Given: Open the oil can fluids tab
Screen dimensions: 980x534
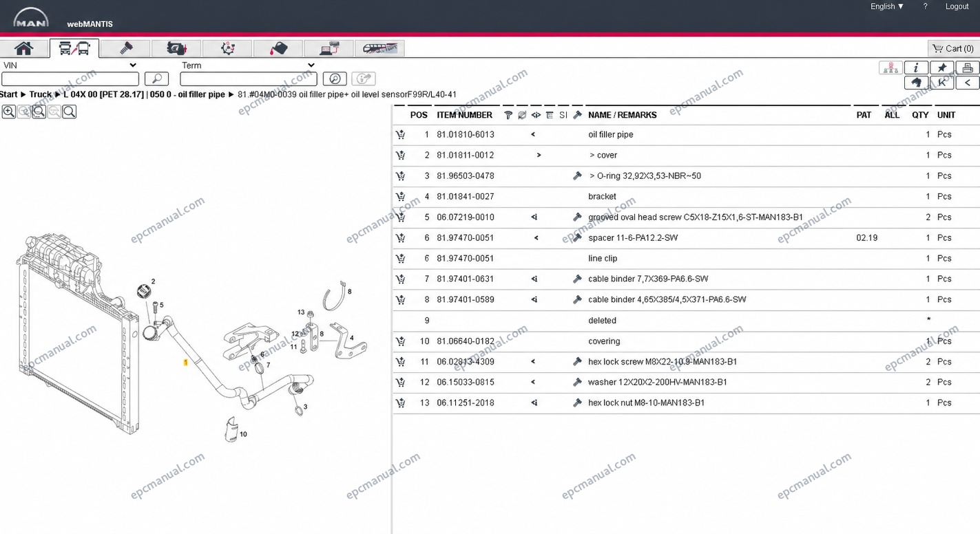Looking at the screenshot, I should [x=278, y=48].
